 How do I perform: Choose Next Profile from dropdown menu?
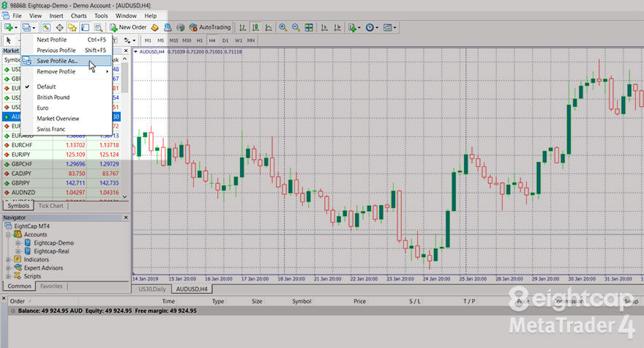tap(67, 40)
